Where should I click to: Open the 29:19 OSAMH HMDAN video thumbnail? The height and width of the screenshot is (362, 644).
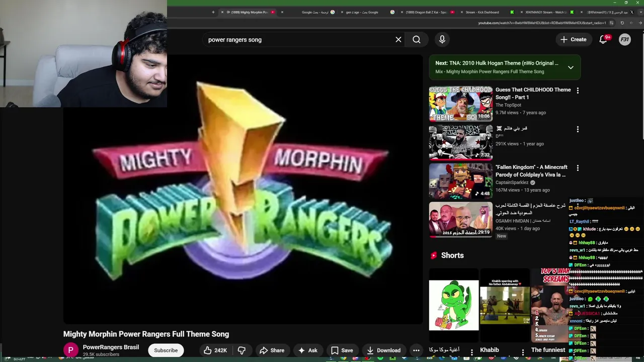tap(461, 220)
